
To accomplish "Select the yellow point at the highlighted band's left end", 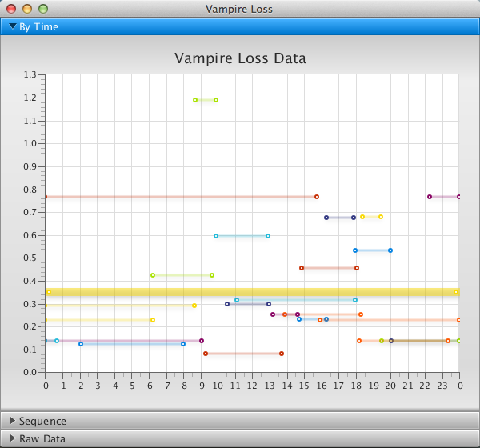I will tap(49, 292).
